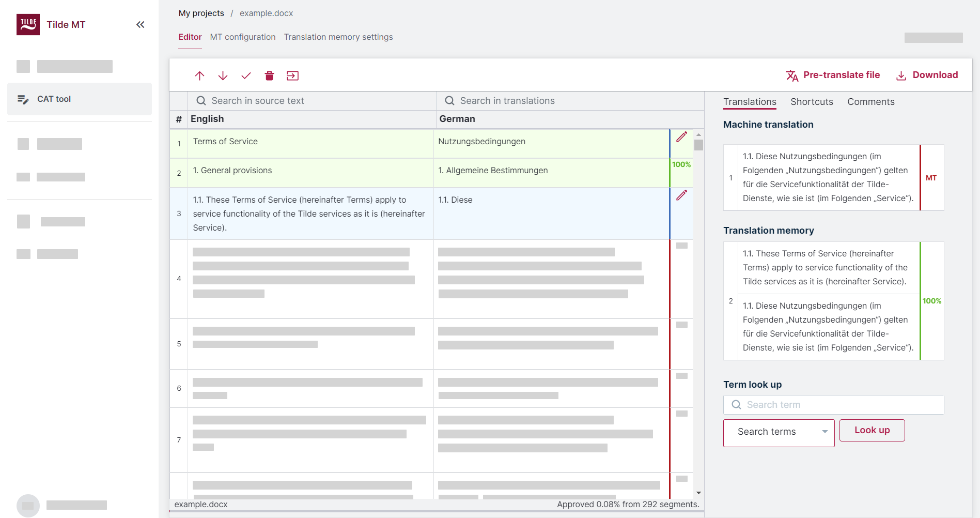
Task: Click pencil icon on segment 3
Action: (682, 195)
